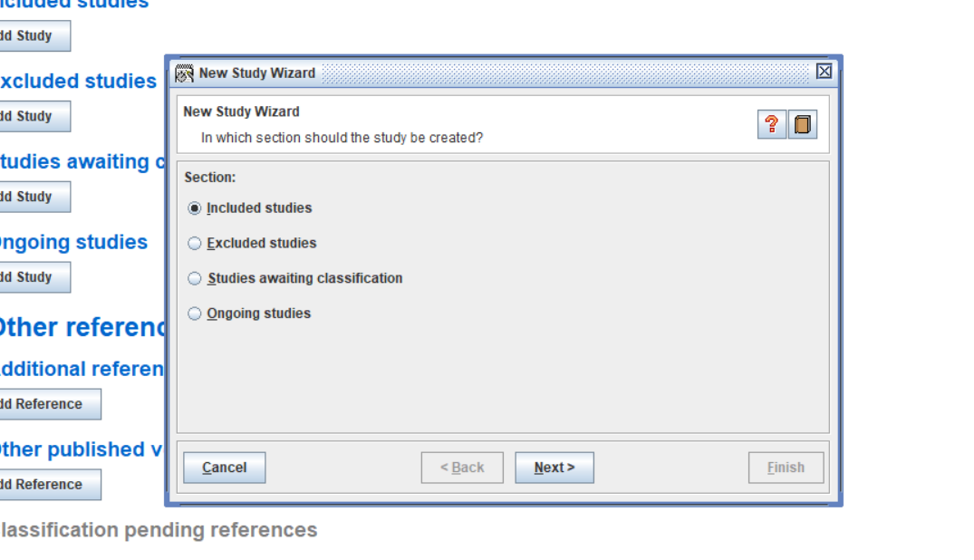Viewport: 974px width, 560px height.
Task: Pick the Ongoing studies radio option
Action: pos(195,314)
